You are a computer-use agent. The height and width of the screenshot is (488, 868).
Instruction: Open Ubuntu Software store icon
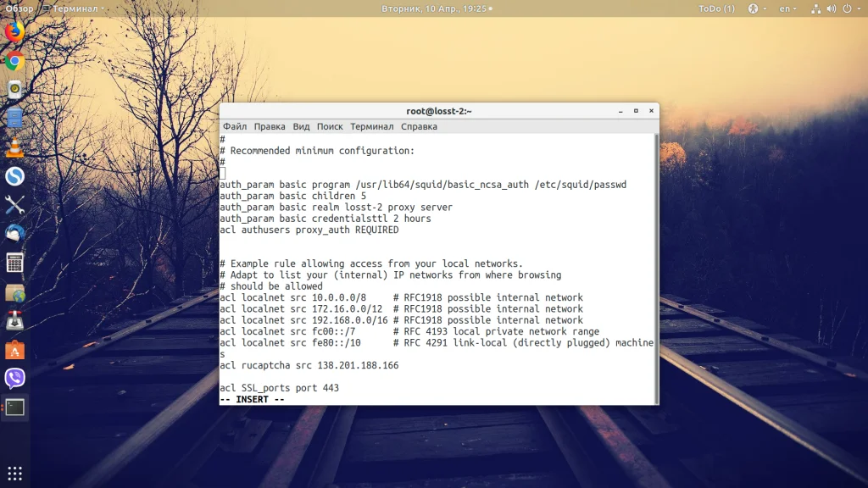tap(15, 350)
